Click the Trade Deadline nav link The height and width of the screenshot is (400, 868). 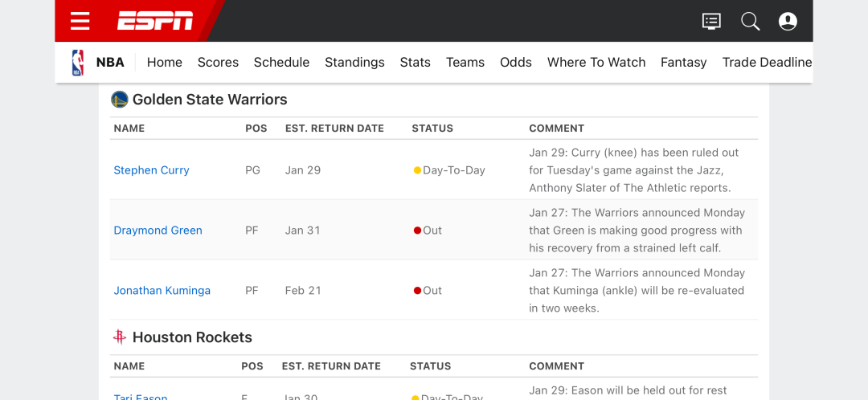click(767, 63)
